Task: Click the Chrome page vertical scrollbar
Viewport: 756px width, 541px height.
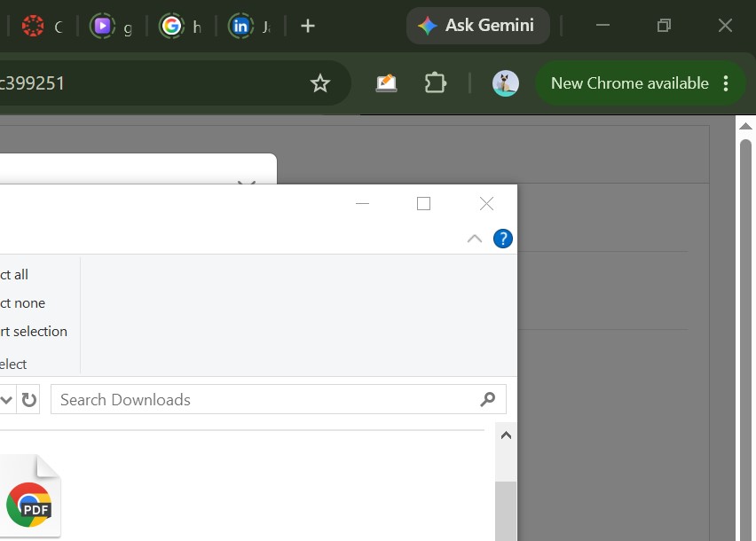Action: coord(745,340)
